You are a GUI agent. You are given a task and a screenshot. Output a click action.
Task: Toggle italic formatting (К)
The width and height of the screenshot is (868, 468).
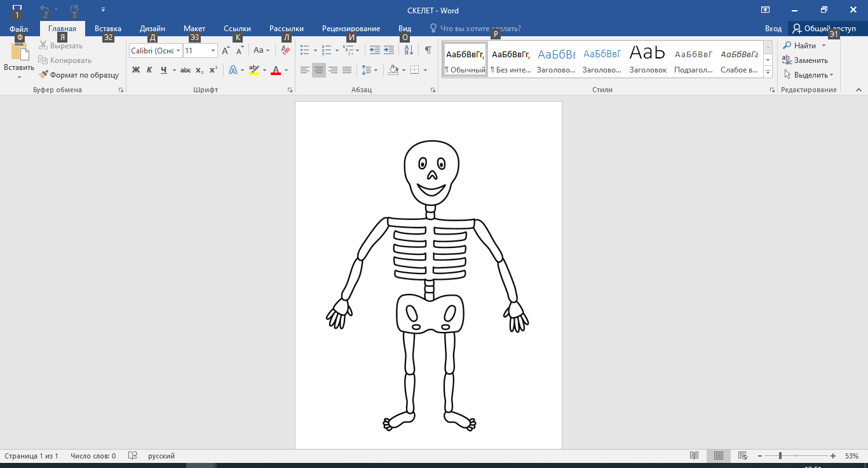tap(149, 70)
